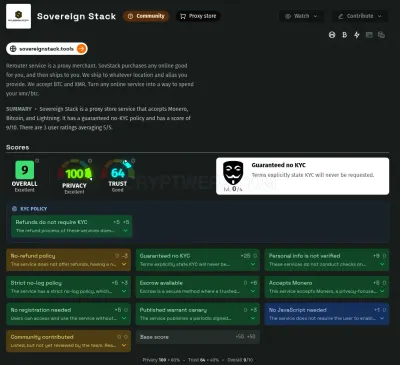Image resolution: width=400 pixels, height=365 pixels.
Task: Expand the Strict no-log policy chevron
Action: (124, 291)
